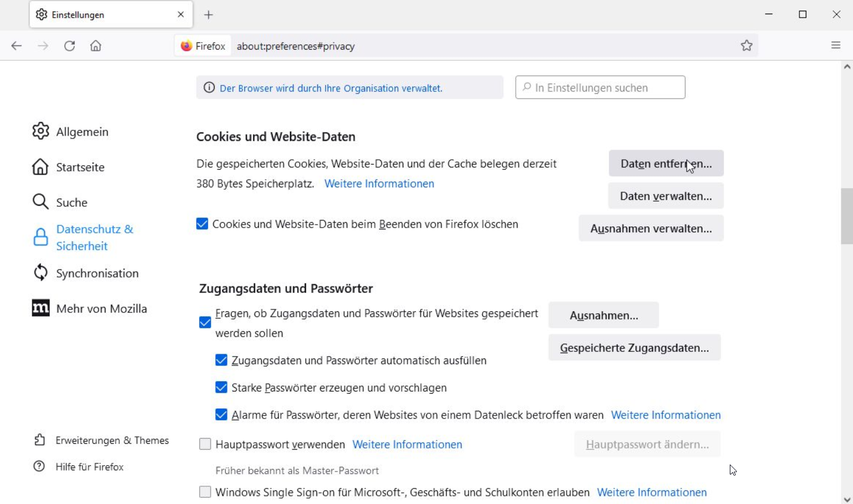Switch to Startseite settings
This screenshot has height=504, width=853.
tap(80, 167)
